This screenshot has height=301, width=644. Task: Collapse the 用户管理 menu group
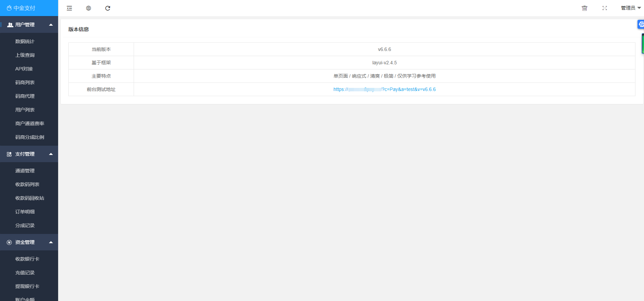point(51,25)
